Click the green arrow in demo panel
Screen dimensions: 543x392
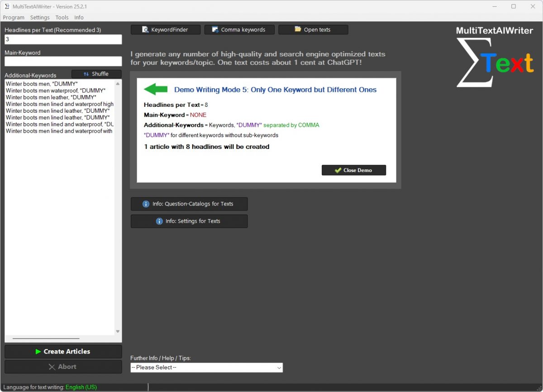pos(156,89)
